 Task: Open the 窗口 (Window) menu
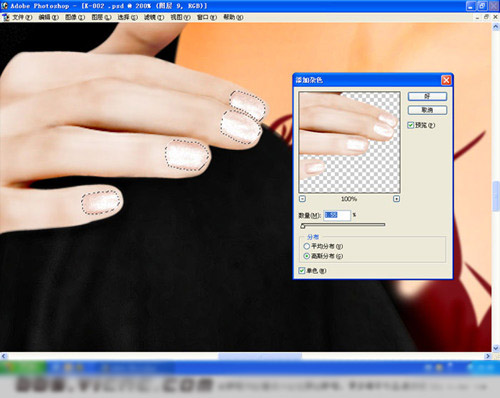207,17
